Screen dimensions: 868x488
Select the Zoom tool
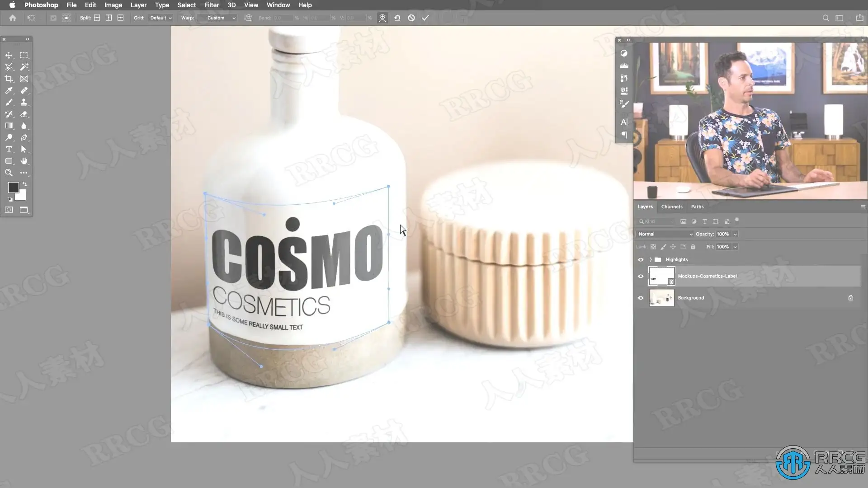9,173
